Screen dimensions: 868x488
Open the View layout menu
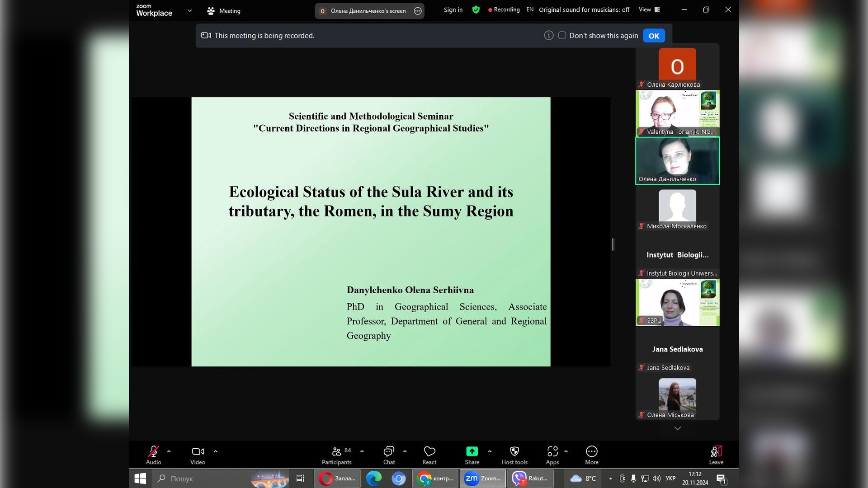click(649, 9)
